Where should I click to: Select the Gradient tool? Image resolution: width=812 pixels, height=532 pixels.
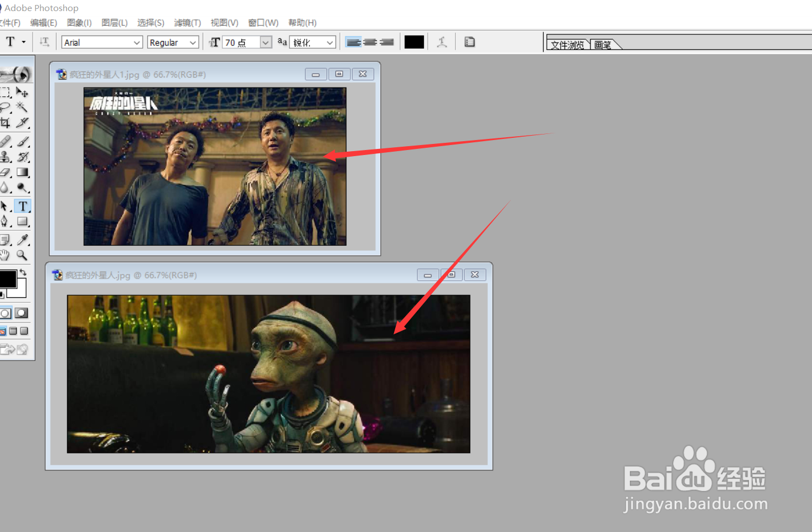click(22, 173)
